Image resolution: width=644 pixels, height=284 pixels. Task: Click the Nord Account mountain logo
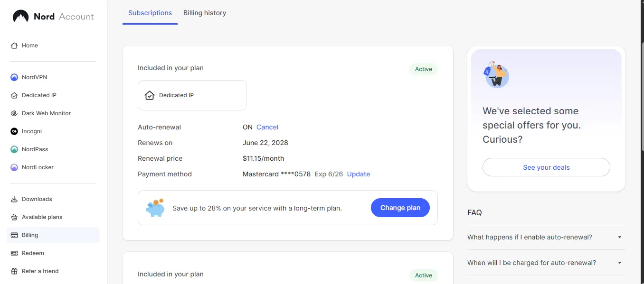[20, 17]
